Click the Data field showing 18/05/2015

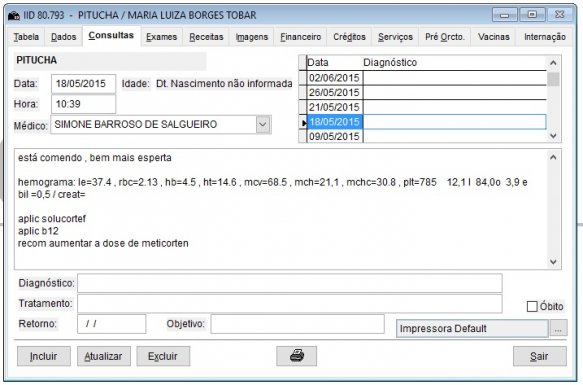click(83, 84)
